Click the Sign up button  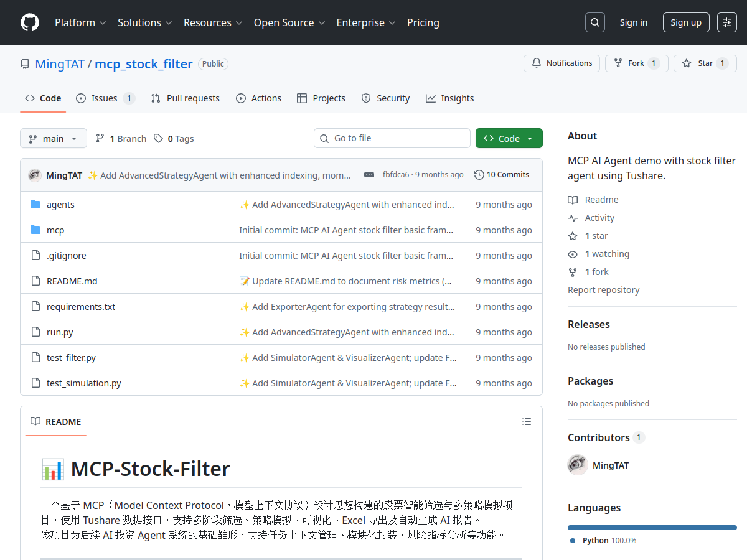point(685,22)
